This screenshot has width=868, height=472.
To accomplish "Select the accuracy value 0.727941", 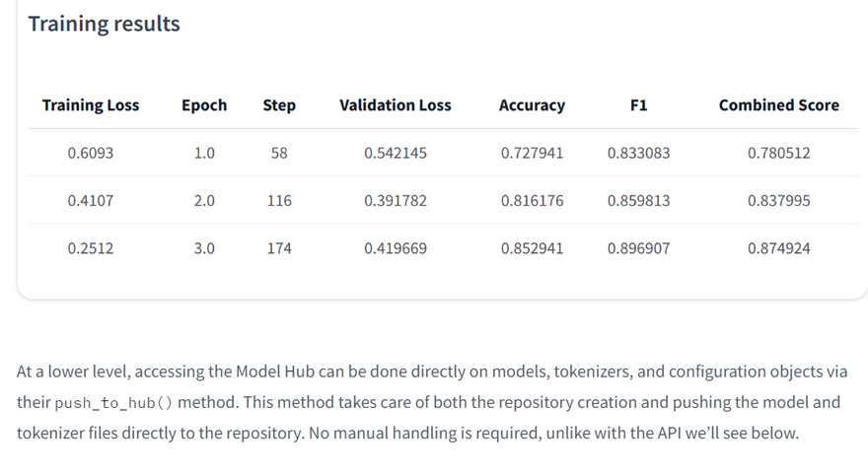I will pyautogui.click(x=532, y=153).
